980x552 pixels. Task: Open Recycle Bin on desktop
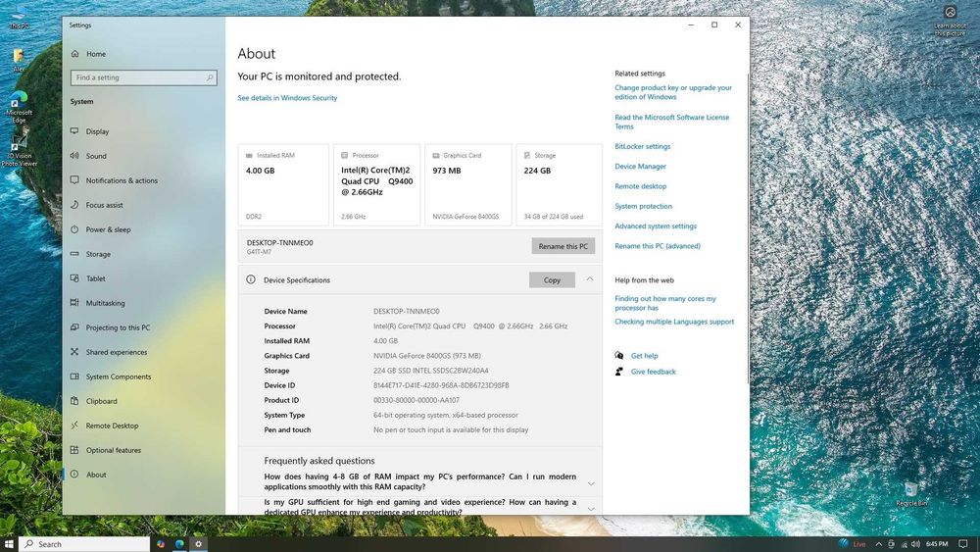click(911, 494)
